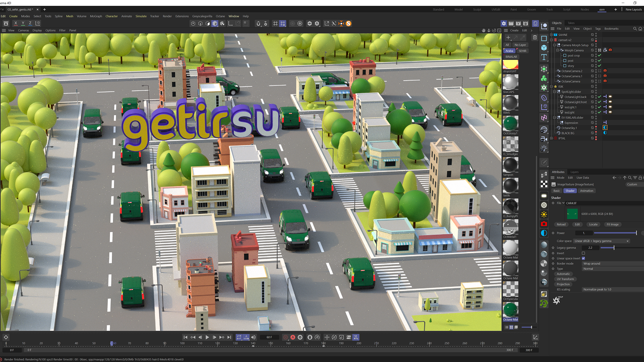This screenshot has width=644, height=362.
Task: Open the MoGraph menu
Action: pos(96,16)
